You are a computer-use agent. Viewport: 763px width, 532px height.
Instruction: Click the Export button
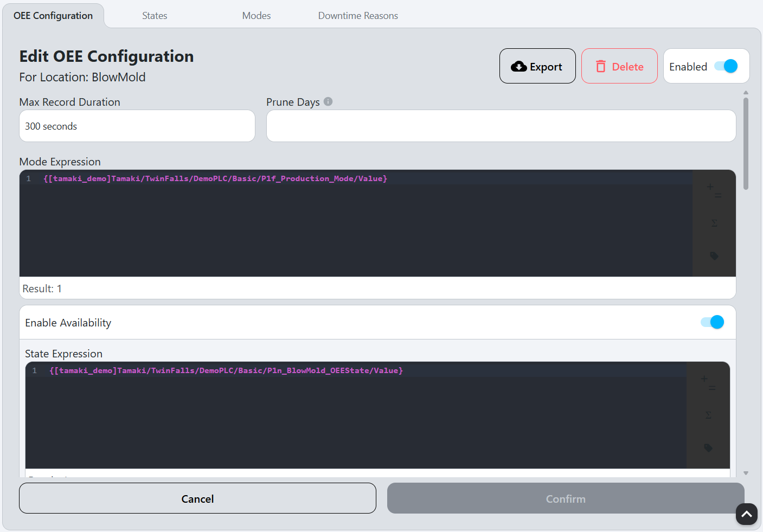click(537, 66)
